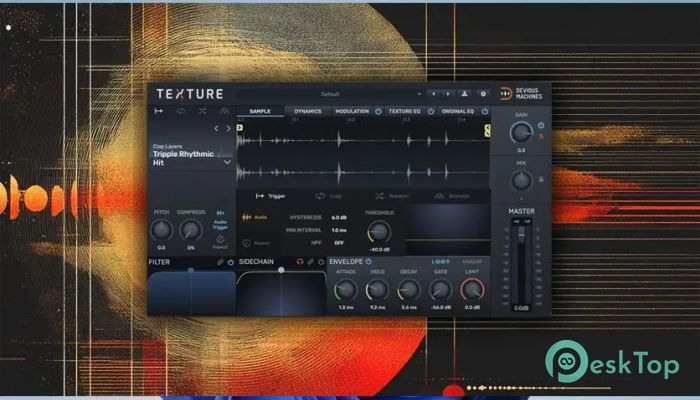Viewport: 700px width, 400px height.
Task: Expand the sample list chevron below Tripple Rhythmic
Action: point(227,162)
